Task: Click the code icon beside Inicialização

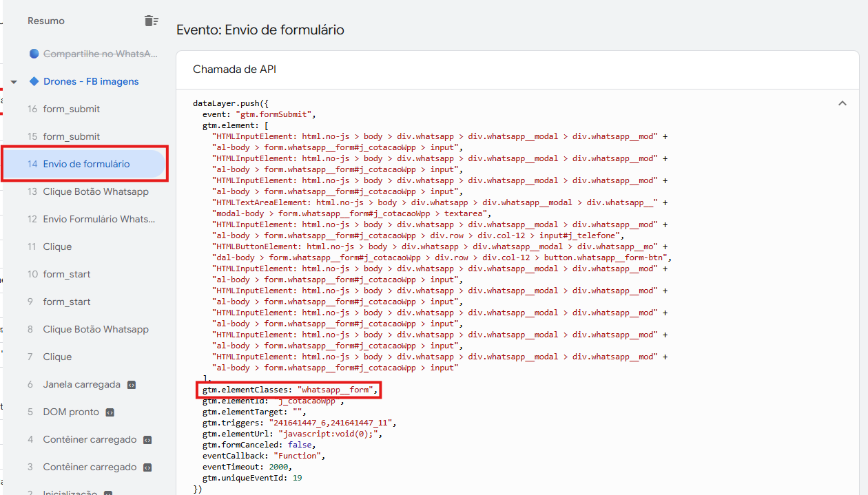Action: 108,493
